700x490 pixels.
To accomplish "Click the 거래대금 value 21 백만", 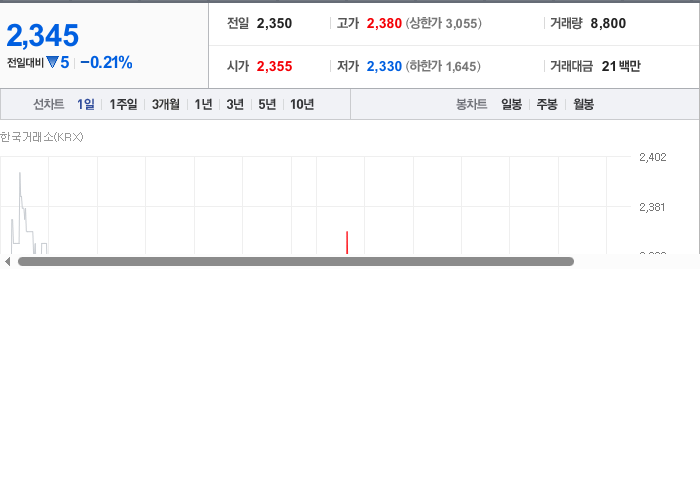I will tap(621, 66).
